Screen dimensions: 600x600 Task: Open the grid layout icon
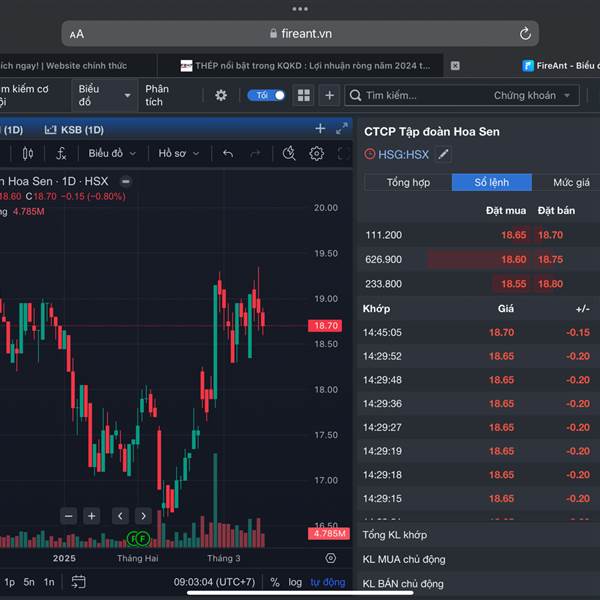303,95
